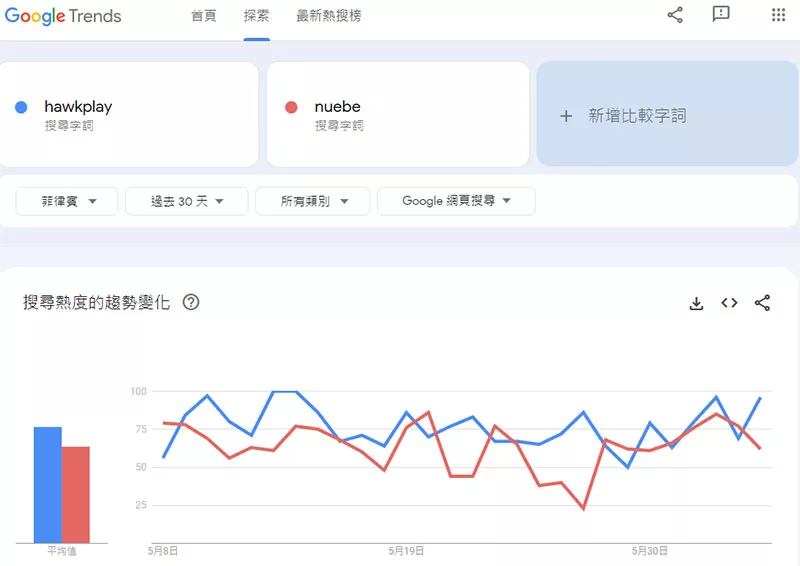Click the 5月19日 axis label
800x566 pixels.
(406, 551)
